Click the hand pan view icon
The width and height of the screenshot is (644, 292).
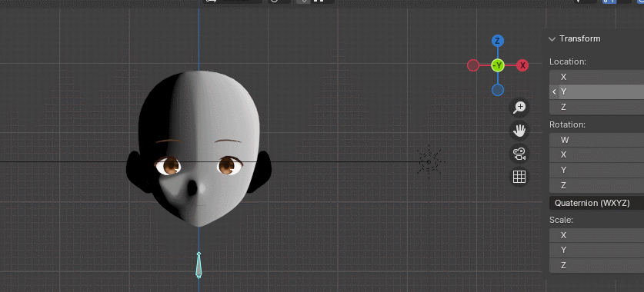pos(519,131)
